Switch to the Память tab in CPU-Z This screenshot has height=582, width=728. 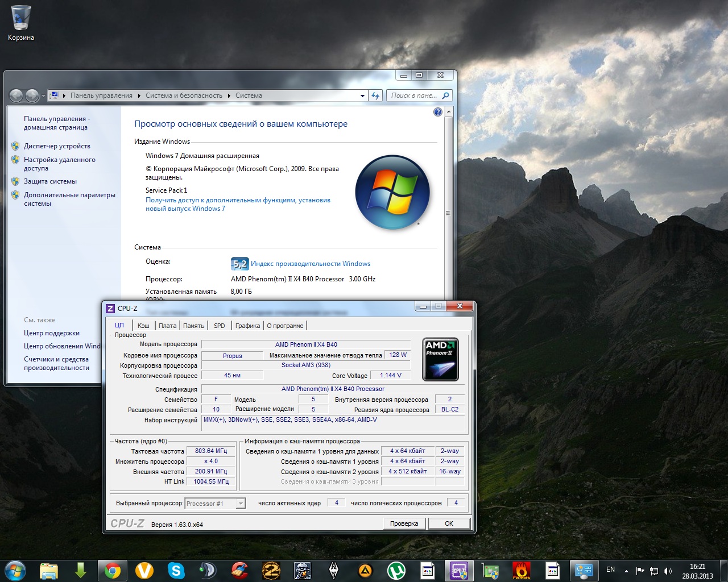click(193, 326)
